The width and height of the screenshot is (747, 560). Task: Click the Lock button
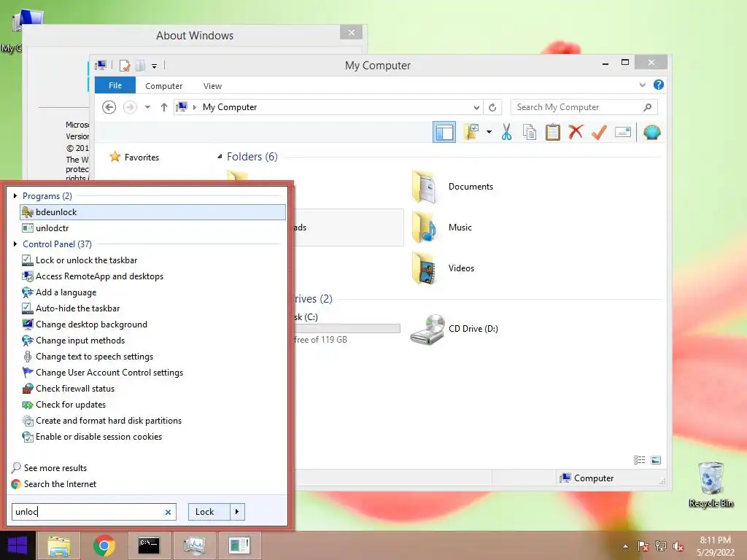(x=209, y=512)
